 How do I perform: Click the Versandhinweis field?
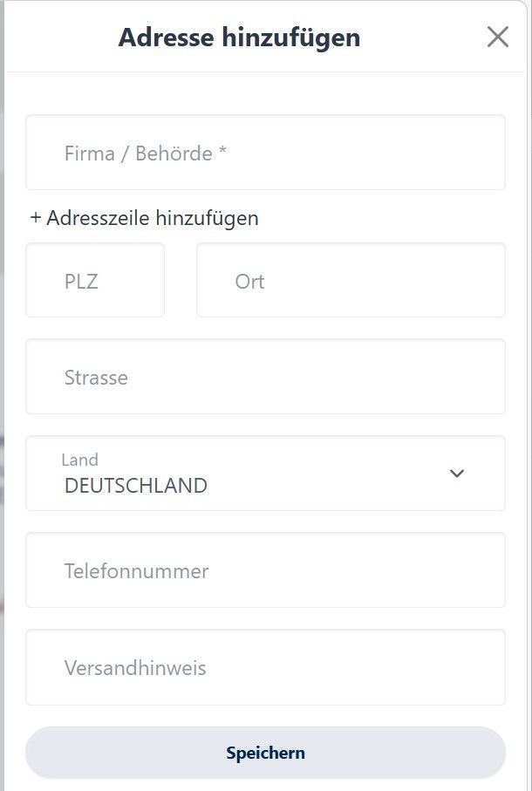pyautogui.click(x=265, y=667)
